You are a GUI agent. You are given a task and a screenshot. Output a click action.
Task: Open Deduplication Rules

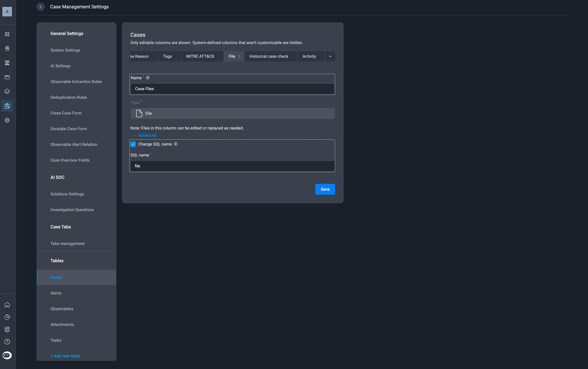pyautogui.click(x=69, y=97)
